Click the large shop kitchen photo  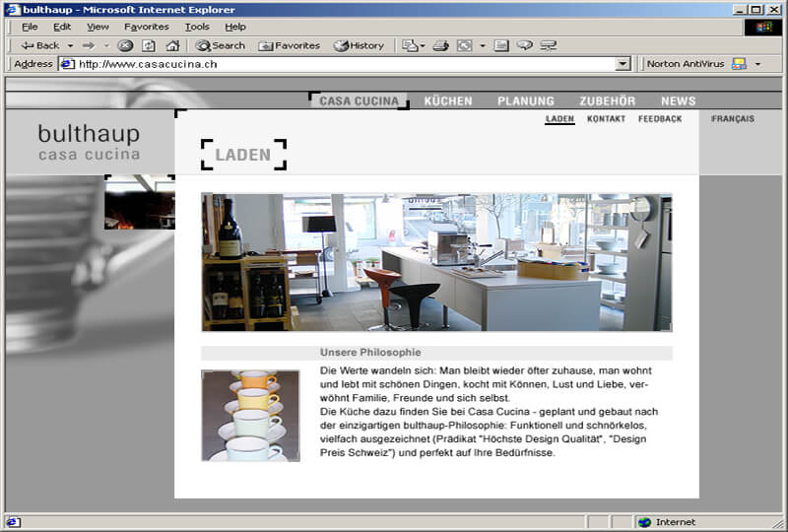(x=436, y=262)
